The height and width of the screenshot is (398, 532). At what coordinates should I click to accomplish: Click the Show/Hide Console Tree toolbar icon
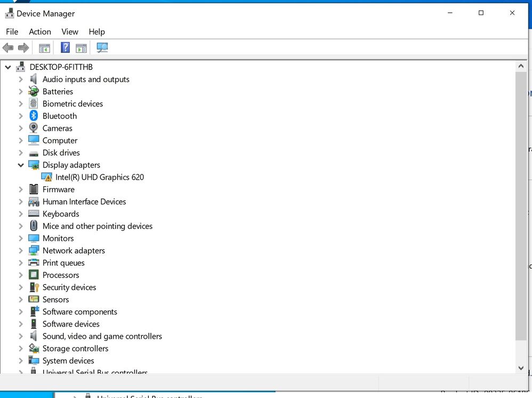(44, 48)
